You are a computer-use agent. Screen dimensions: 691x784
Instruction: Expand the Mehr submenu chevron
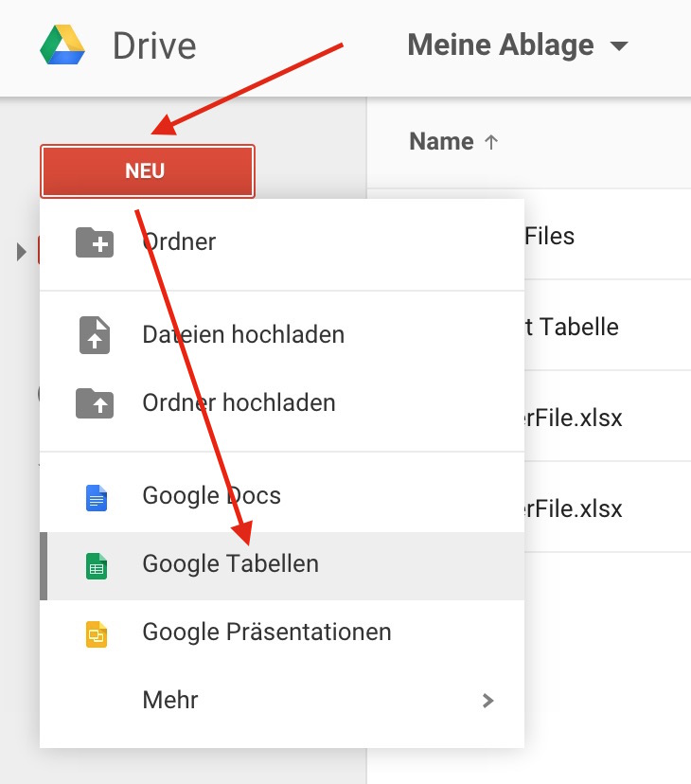(x=488, y=701)
